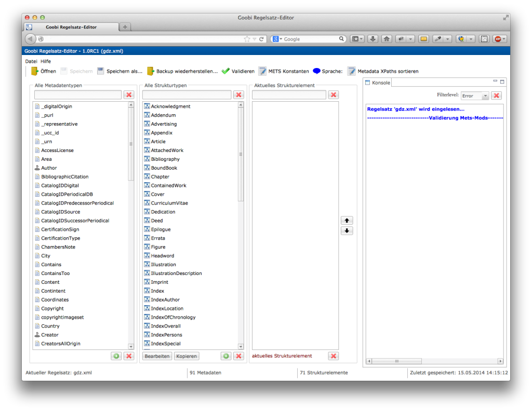The width and height of the screenshot is (532, 411).
Task: Click the Kopieren button
Action: [187, 356]
